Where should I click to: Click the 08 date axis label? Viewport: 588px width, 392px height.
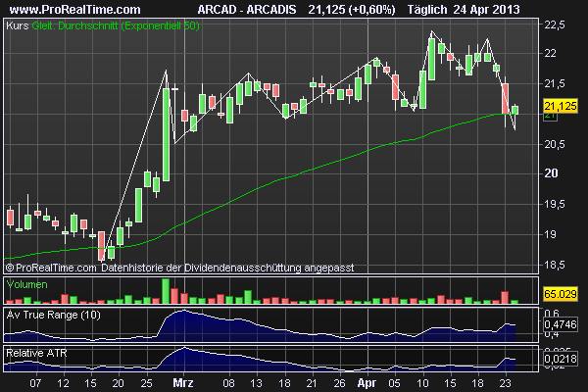click(228, 383)
